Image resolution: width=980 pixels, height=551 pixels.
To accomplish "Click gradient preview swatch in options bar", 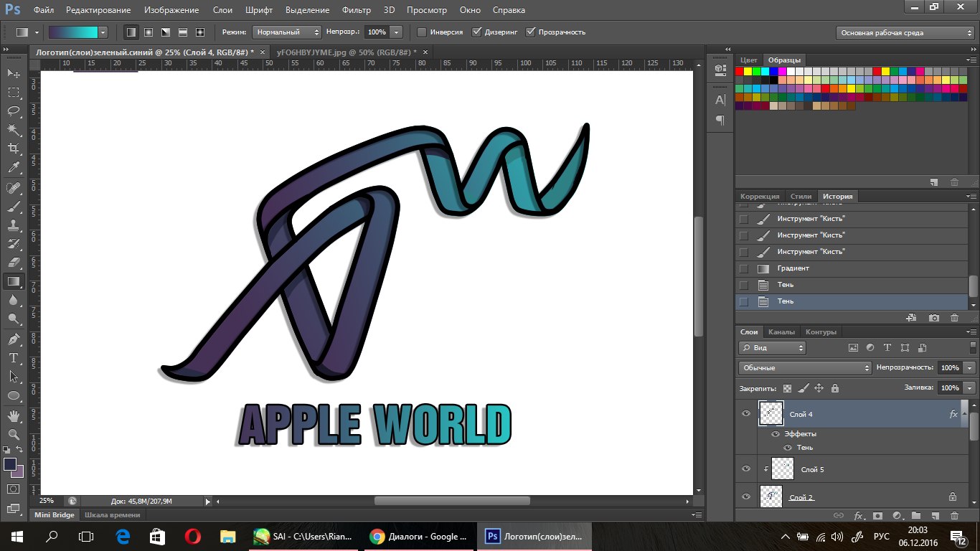I will [72, 32].
